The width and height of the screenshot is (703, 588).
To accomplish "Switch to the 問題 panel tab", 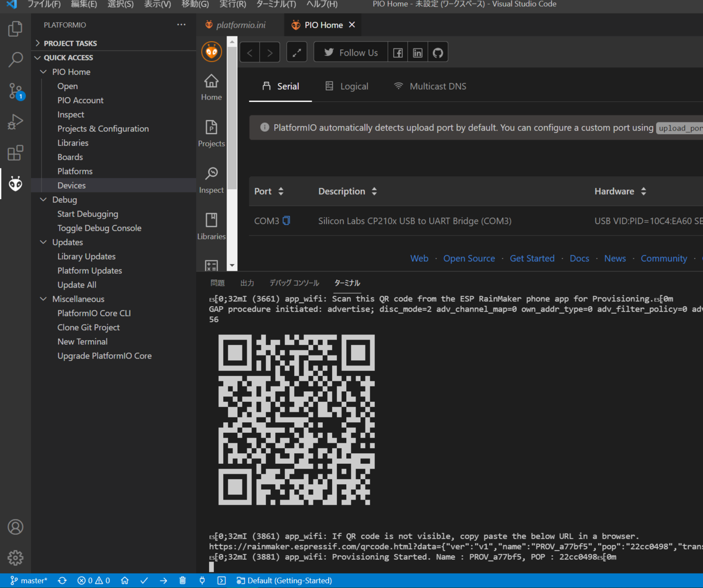I will (217, 283).
